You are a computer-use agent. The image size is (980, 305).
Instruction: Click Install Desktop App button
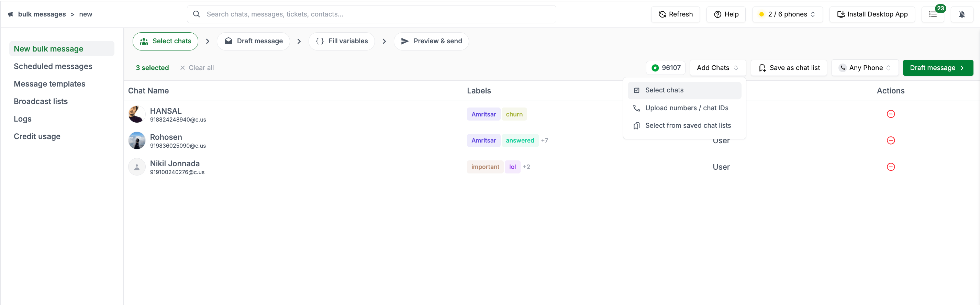tap(872, 14)
